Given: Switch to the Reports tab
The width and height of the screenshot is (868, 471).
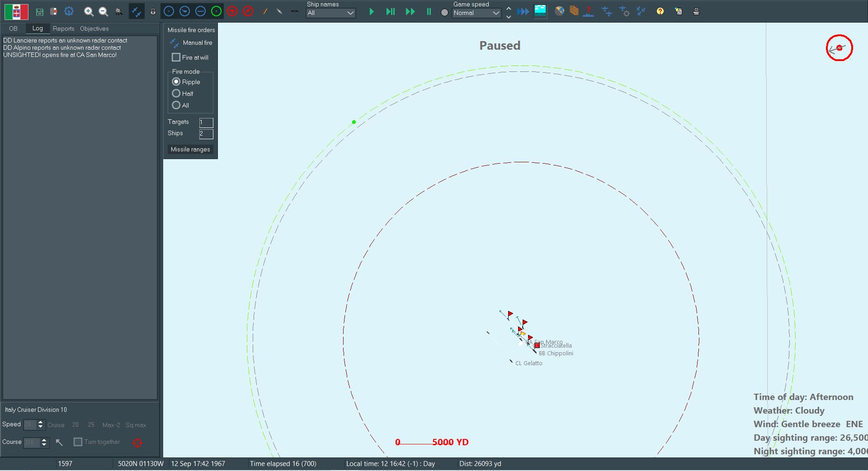Looking at the screenshot, I should [x=63, y=28].
